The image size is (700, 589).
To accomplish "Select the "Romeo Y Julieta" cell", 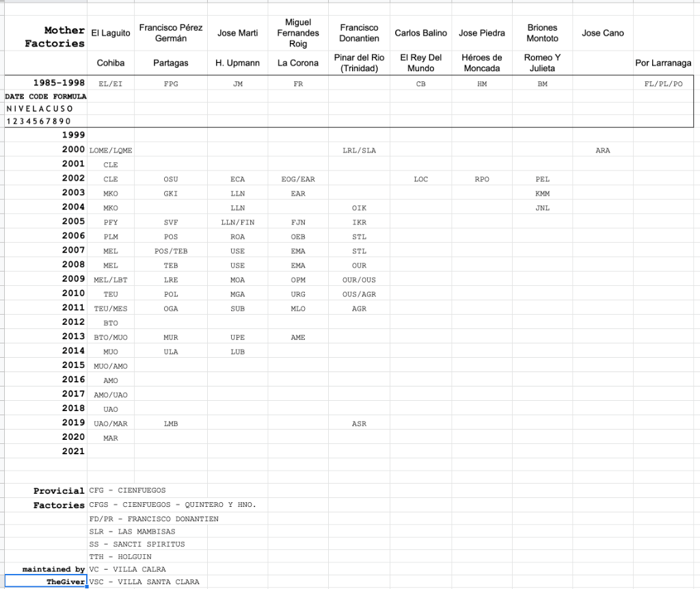I will (542, 63).
